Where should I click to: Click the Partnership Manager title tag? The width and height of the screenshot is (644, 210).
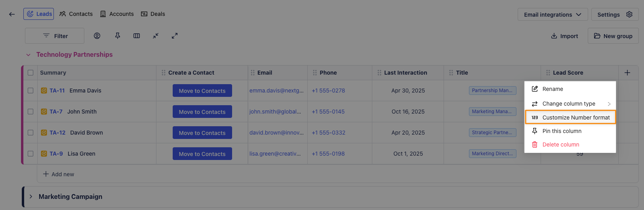tap(492, 91)
